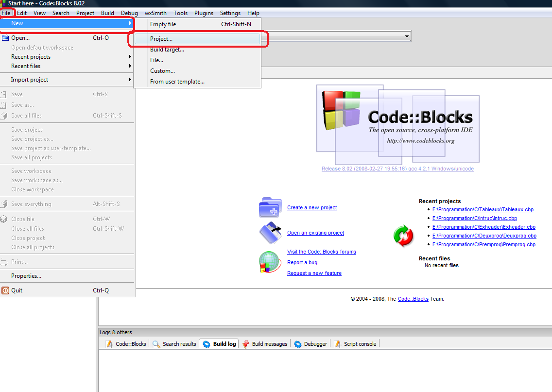Image resolution: width=552 pixels, height=392 pixels.
Task: Click the Open an existing project link
Action: pos(315,233)
